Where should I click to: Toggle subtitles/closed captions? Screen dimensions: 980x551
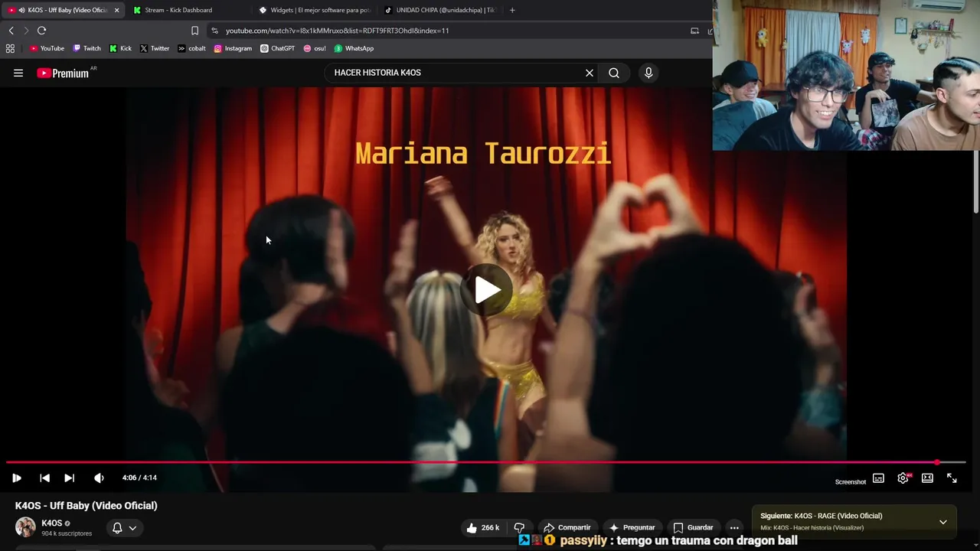(x=878, y=478)
